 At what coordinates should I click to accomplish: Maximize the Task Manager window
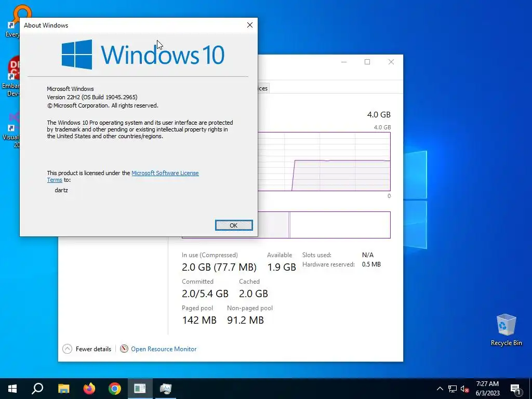(367, 62)
